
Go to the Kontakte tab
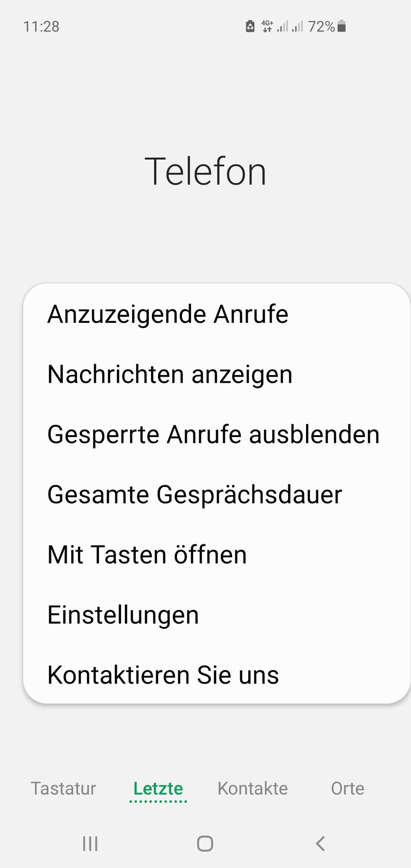tap(253, 788)
